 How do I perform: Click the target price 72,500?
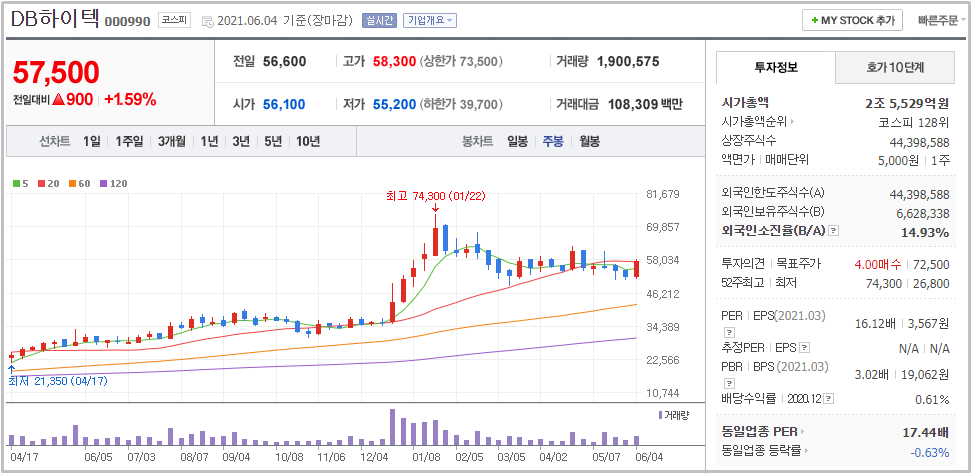click(x=931, y=265)
